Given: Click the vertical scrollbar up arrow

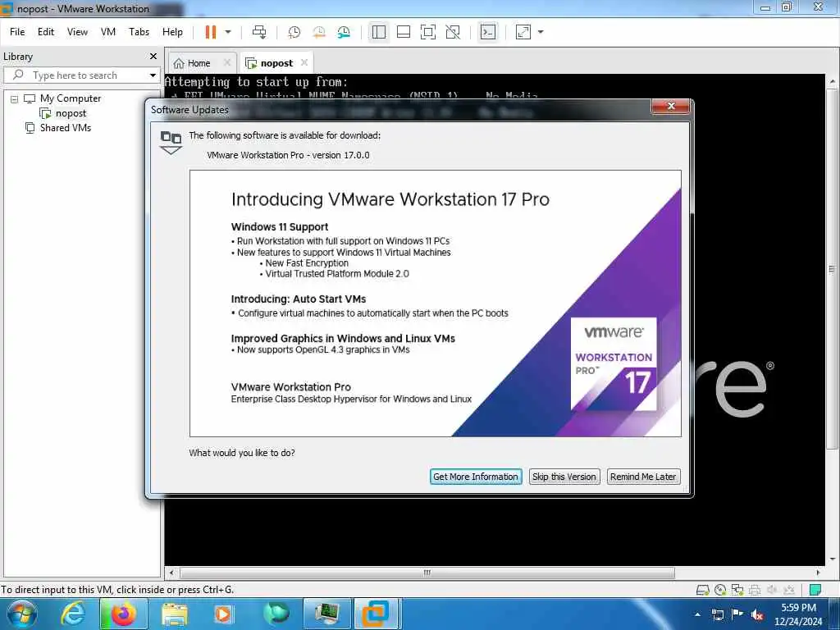Looking at the screenshot, I should click(832, 81).
